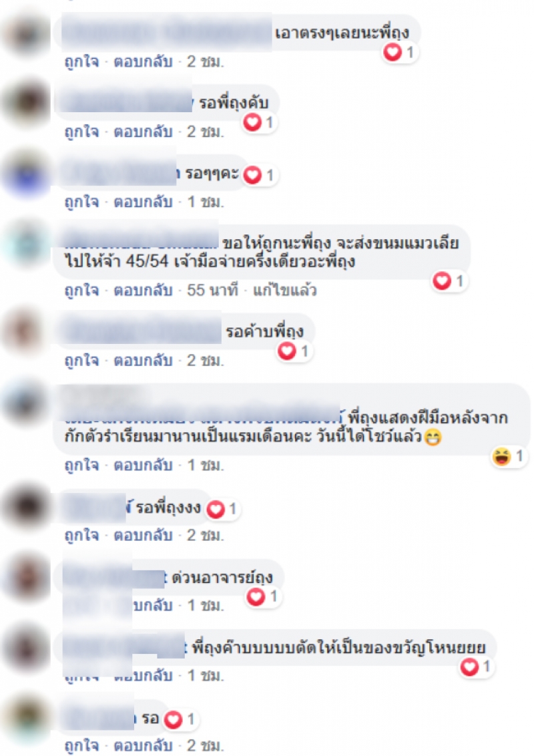Like the 'เอาตรงๆเลยนะพี่ถุง' comment via ถูกใจ
This screenshot has height=756, width=534.
coord(81,61)
